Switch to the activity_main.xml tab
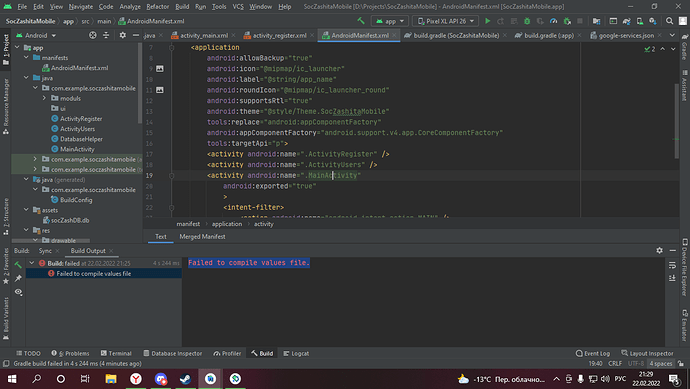This screenshot has width=690, height=389. coord(204,35)
